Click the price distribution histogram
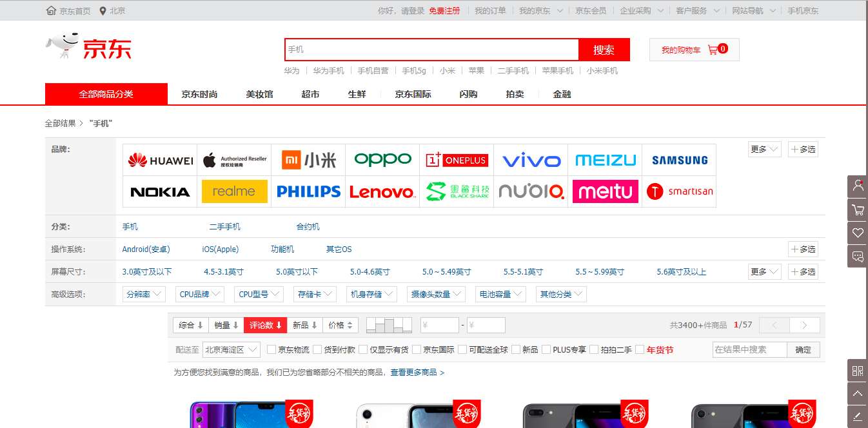This screenshot has width=868, height=428. 389,325
